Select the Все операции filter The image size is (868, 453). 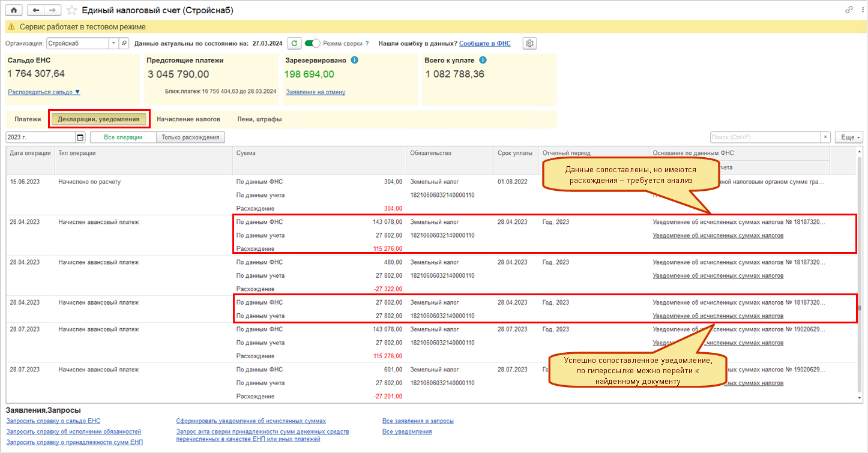[123, 137]
